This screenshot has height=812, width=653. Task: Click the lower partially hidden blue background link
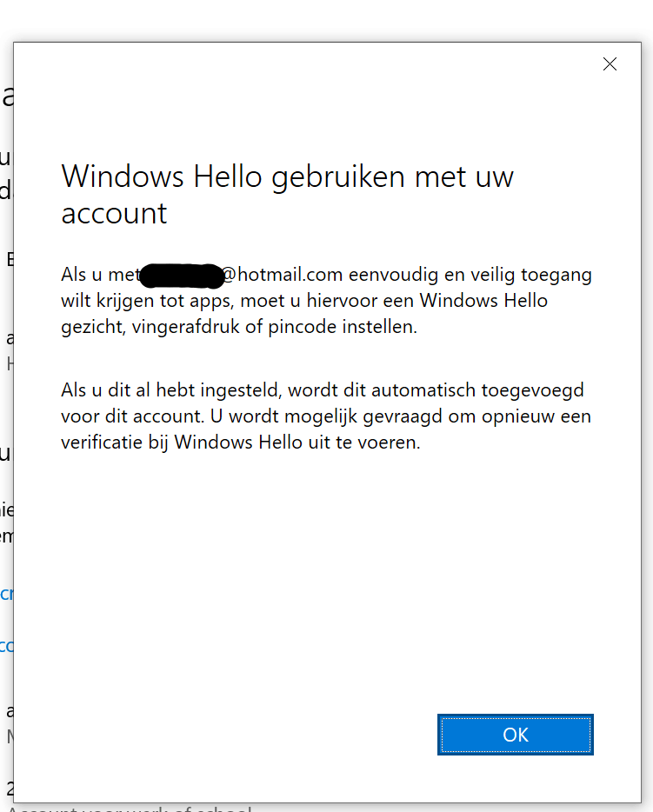(x=6, y=646)
